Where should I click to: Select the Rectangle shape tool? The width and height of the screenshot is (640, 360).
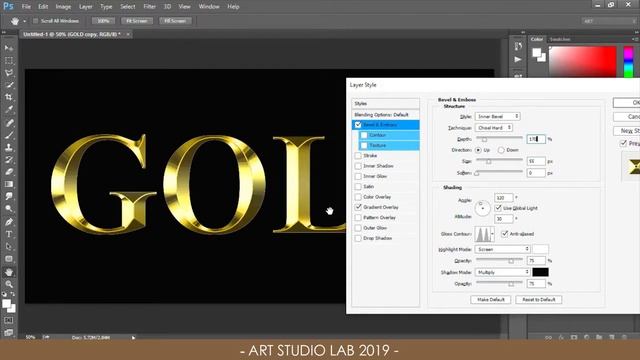[x=9, y=259]
